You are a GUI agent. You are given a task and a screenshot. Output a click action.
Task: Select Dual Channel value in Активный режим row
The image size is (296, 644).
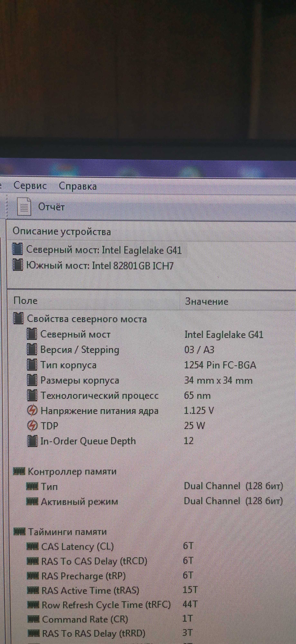233,501
